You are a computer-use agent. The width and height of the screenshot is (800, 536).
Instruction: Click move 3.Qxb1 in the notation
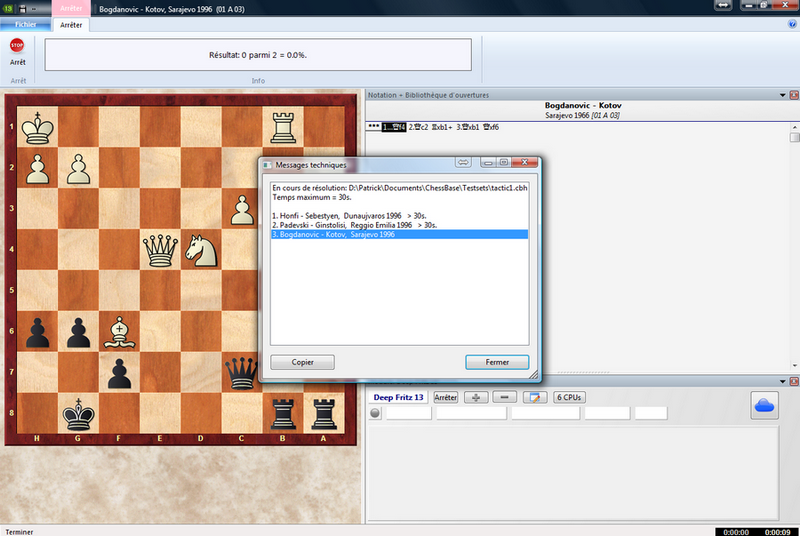point(468,127)
